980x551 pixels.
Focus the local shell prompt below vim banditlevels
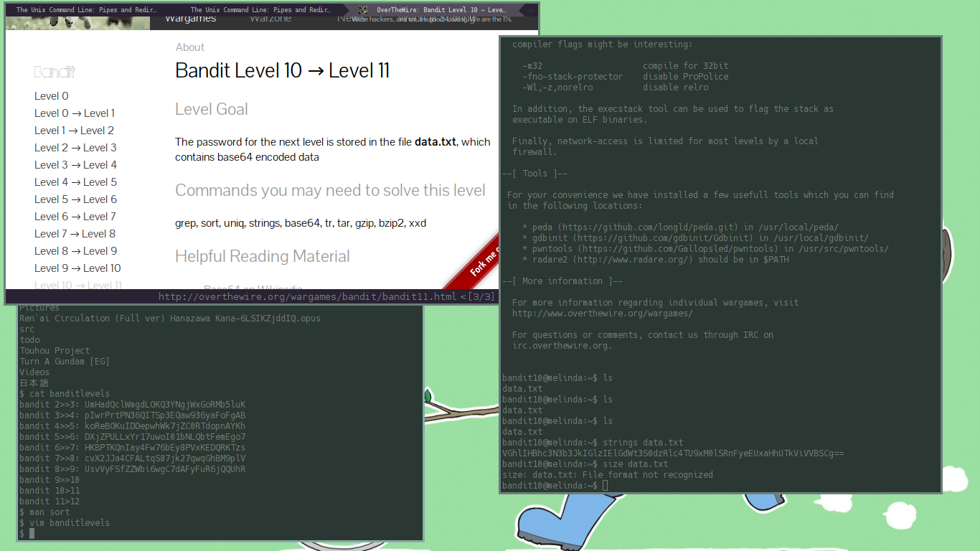point(32,534)
